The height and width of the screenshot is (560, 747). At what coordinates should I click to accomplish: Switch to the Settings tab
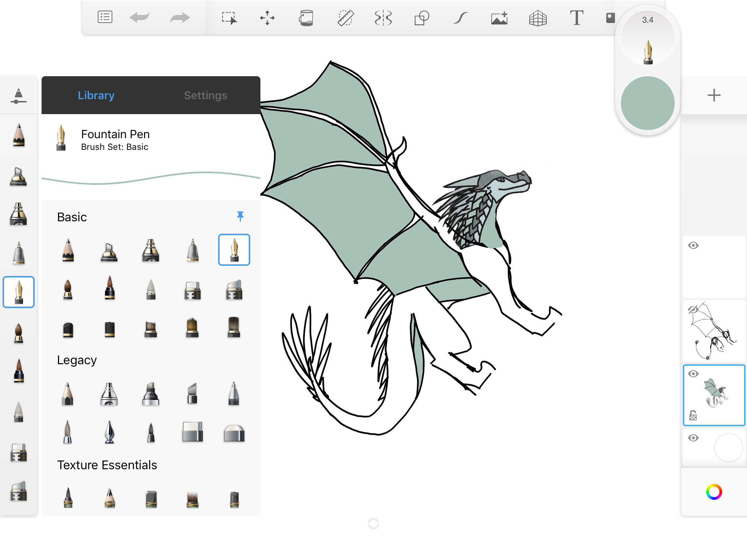click(205, 96)
